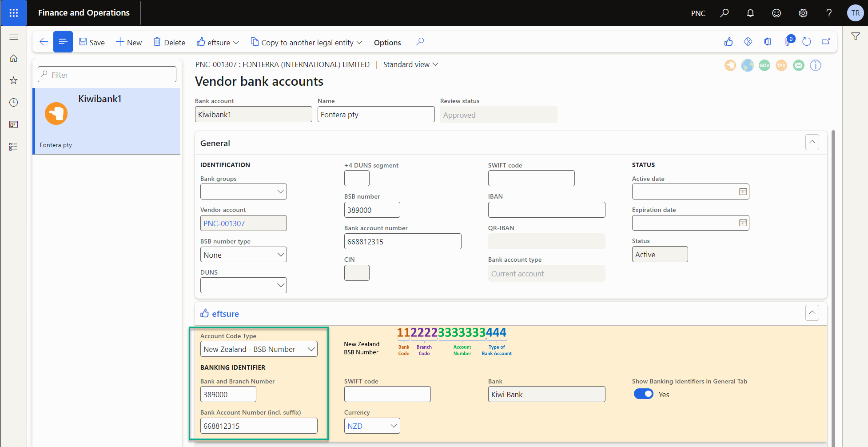Image resolution: width=868 pixels, height=447 pixels.
Task: Open in Office icon
Action: (x=768, y=42)
